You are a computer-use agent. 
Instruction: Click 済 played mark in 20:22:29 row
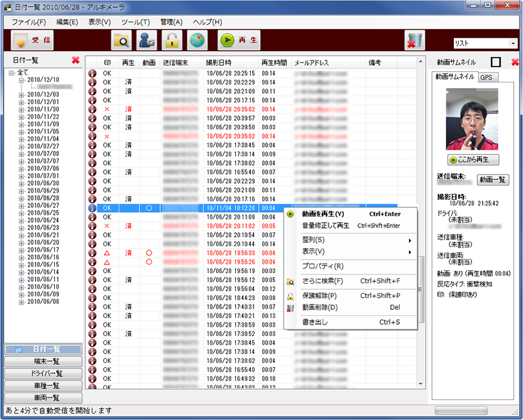[129, 82]
